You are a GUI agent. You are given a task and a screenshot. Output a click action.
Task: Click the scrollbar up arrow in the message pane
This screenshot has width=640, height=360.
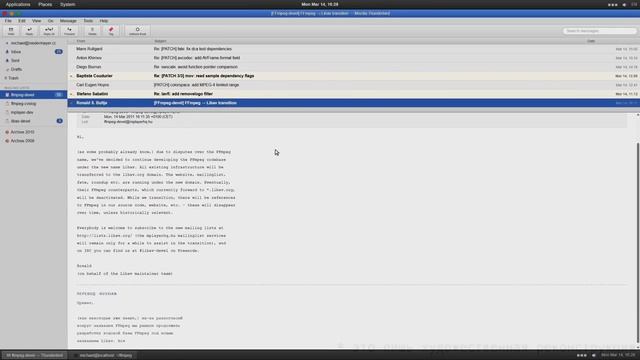coord(638,116)
